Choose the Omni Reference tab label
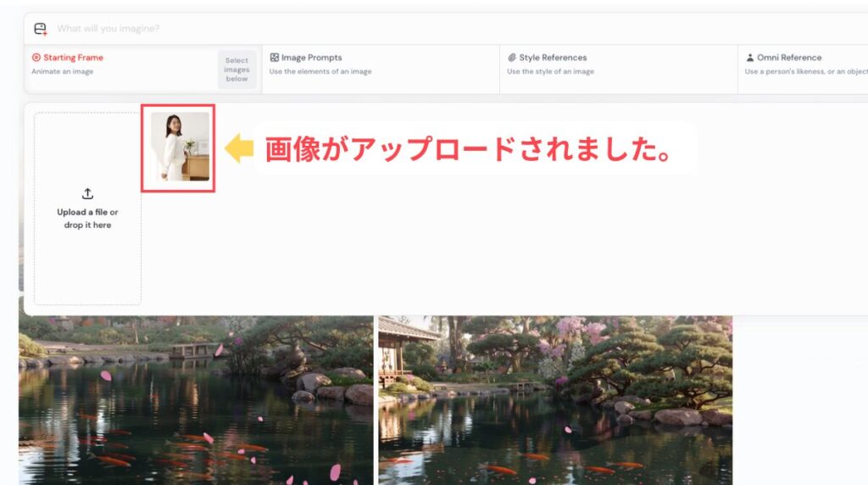This screenshot has height=485, width=868. [x=789, y=58]
